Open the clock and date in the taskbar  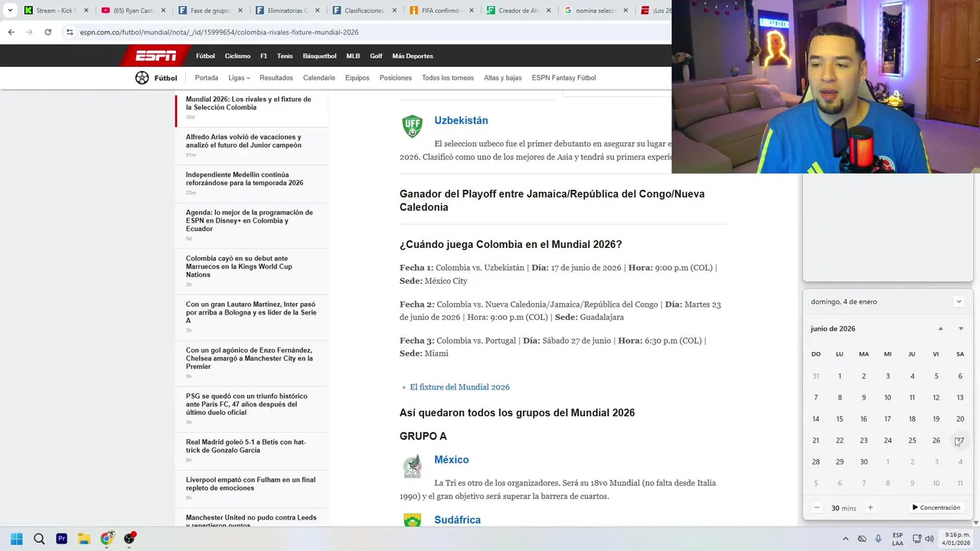[957, 539]
